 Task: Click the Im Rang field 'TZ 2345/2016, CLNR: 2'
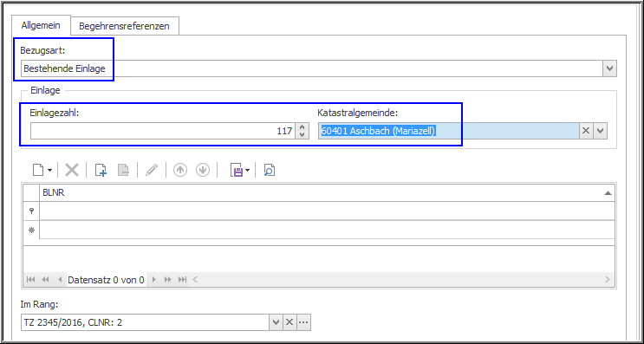click(146, 322)
